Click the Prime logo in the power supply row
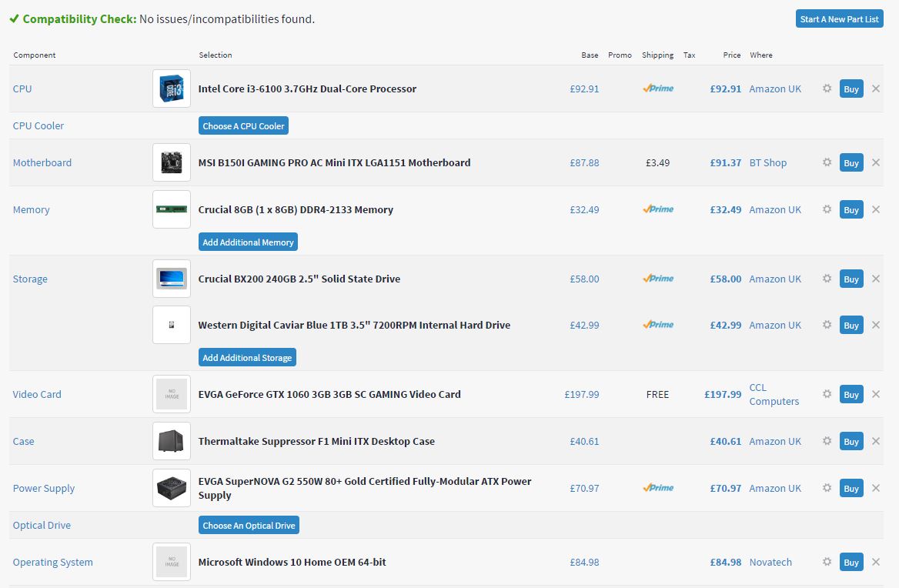This screenshot has height=588, width=899. (x=658, y=488)
